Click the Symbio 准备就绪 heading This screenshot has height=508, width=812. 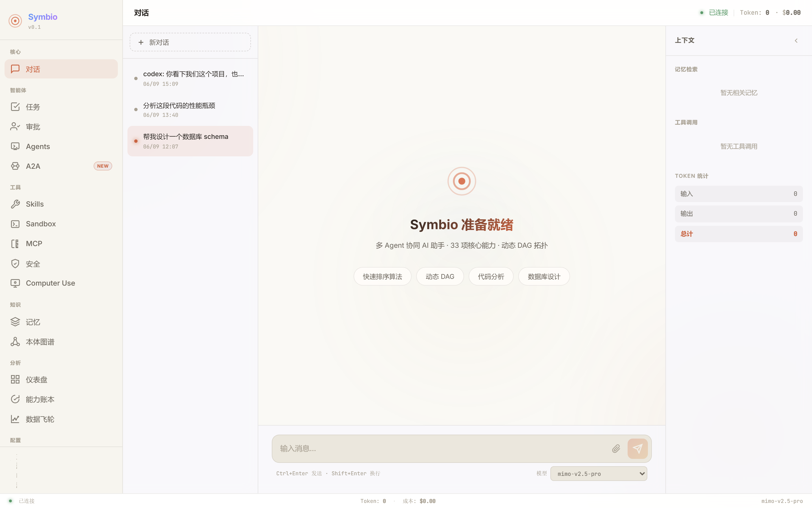click(x=462, y=225)
